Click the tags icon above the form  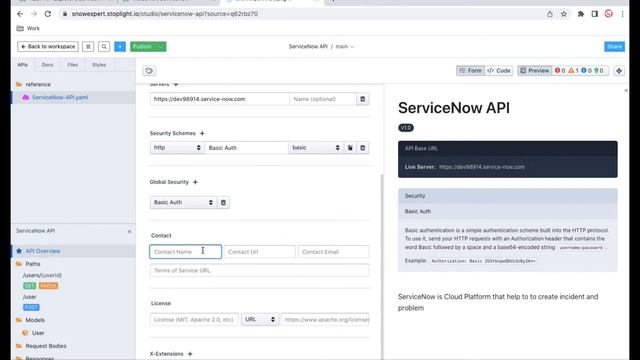tap(149, 71)
